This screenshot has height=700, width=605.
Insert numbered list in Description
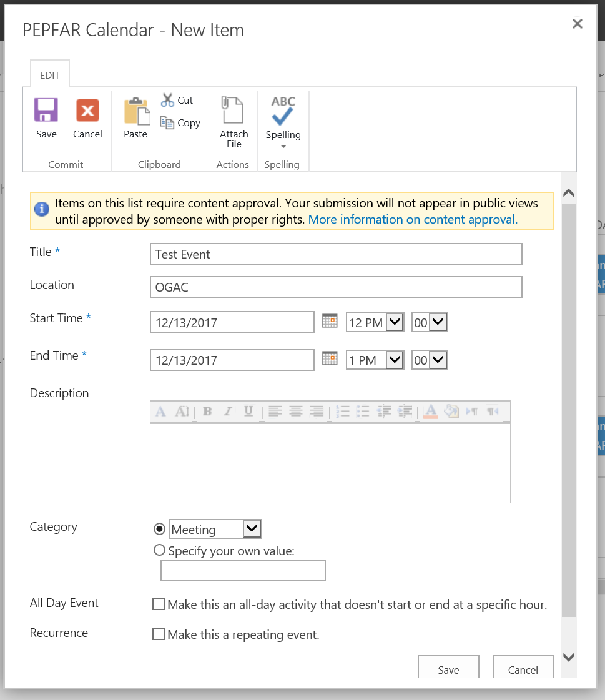pos(343,411)
